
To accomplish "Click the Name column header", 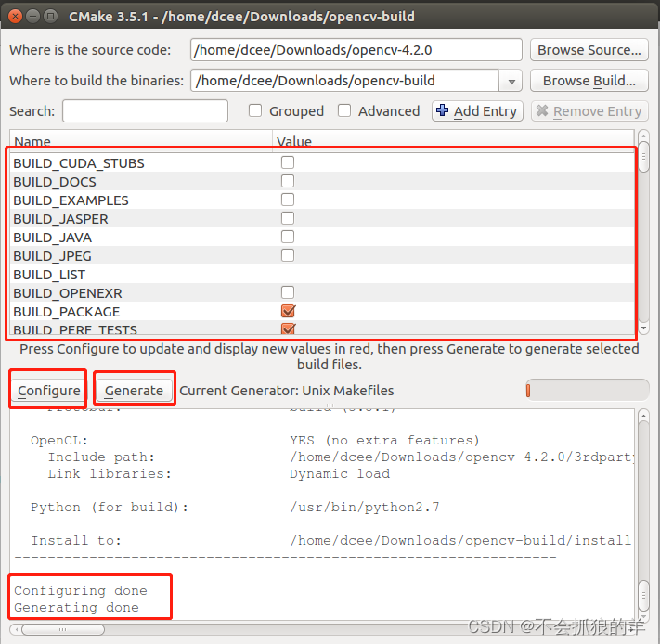I will coord(141,141).
